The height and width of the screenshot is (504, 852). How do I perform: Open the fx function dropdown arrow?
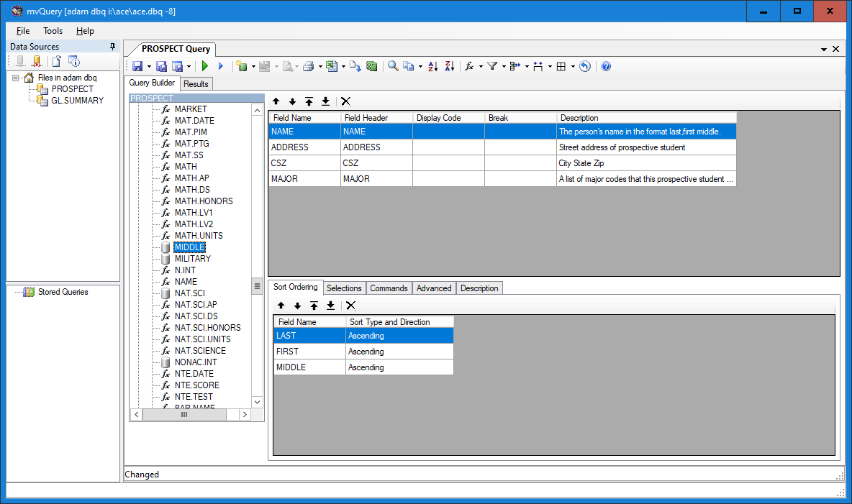480,66
